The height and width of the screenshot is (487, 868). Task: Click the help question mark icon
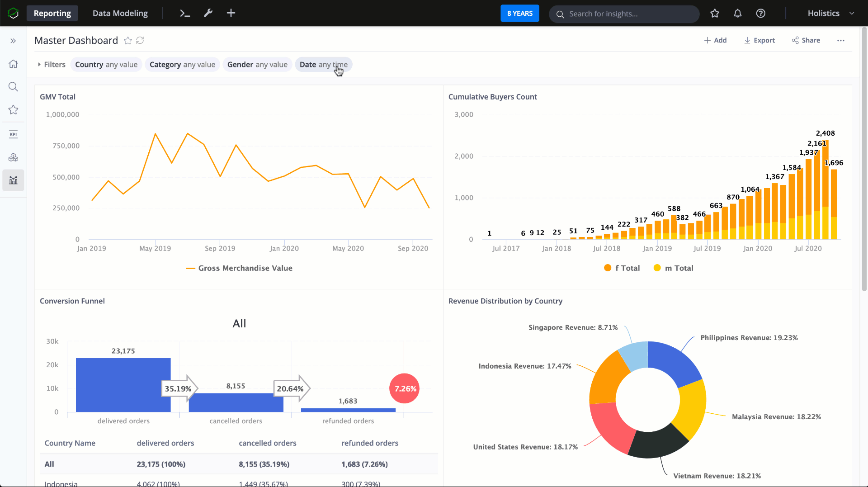(x=760, y=14)
